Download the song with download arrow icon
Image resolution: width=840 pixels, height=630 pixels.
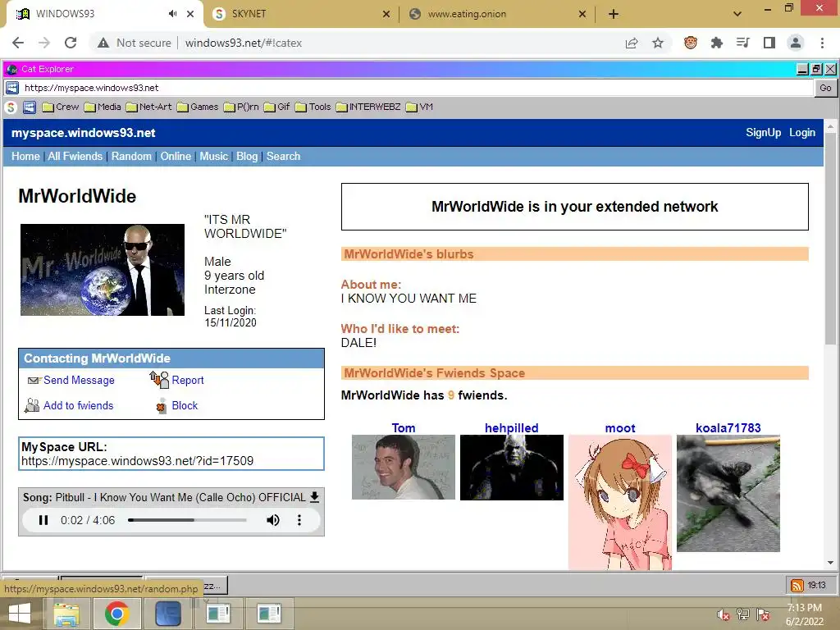coord(314,497)
